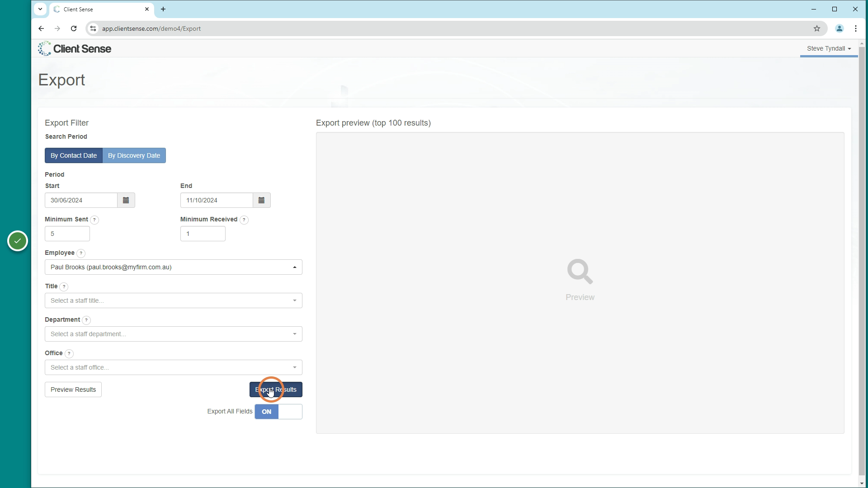
Task: Click the End date input field
Action: click(x=217, y=200)
